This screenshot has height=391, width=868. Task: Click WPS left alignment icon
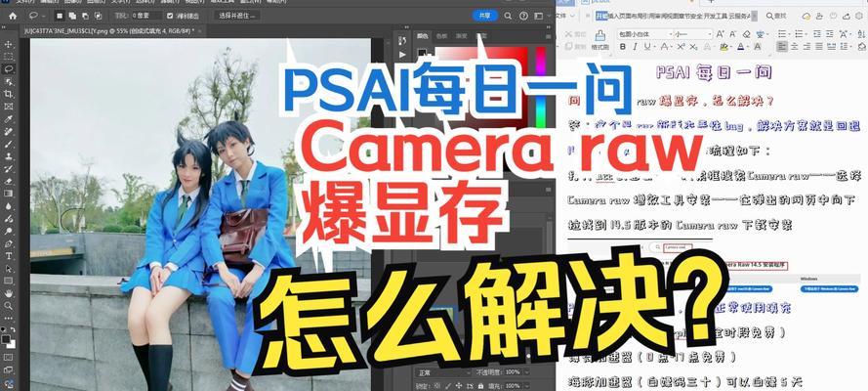click(782, 47)
